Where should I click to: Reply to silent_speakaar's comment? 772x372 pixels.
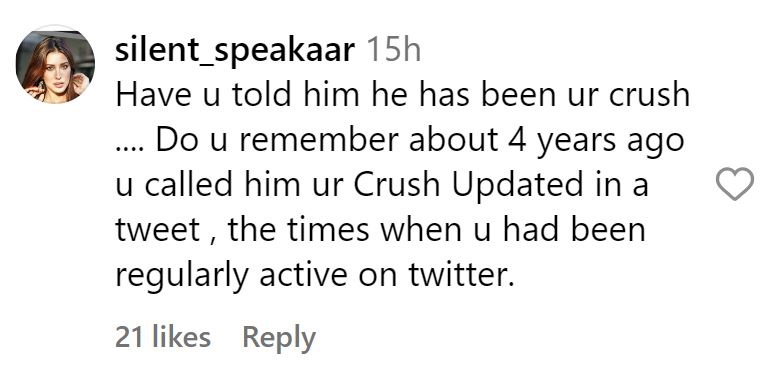coord(279,339)
